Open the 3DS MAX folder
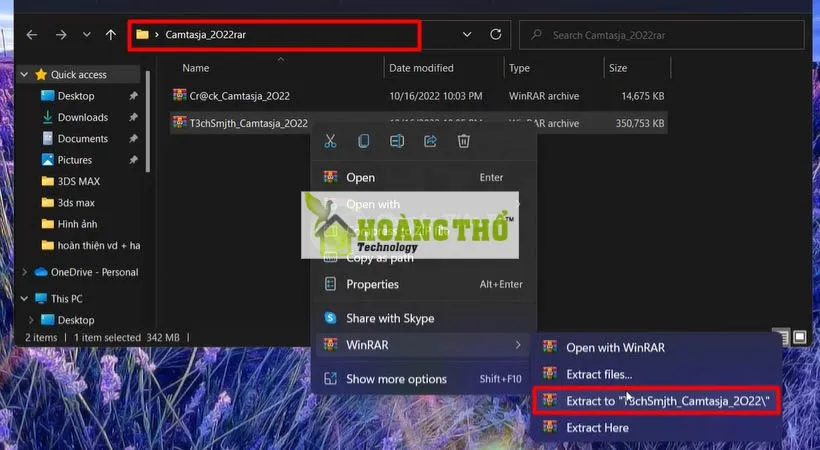820x450 pixels. [78, 181]
